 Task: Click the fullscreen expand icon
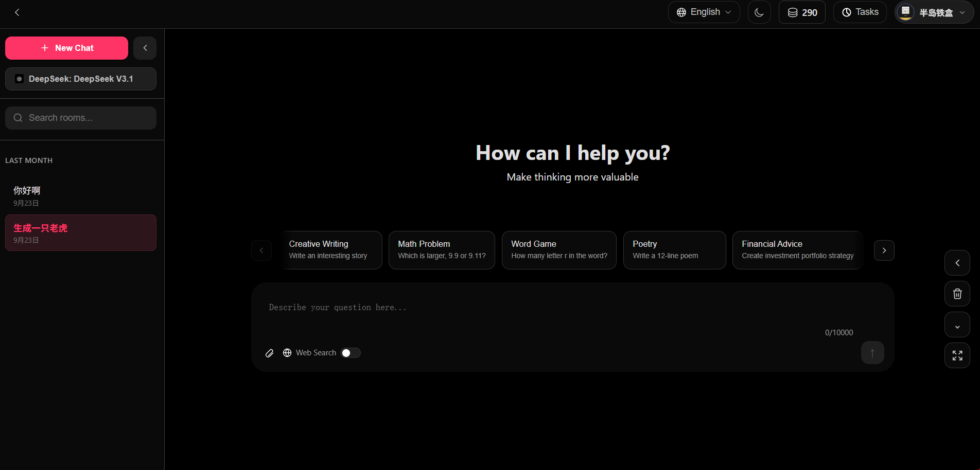click(x=957, y=355)
